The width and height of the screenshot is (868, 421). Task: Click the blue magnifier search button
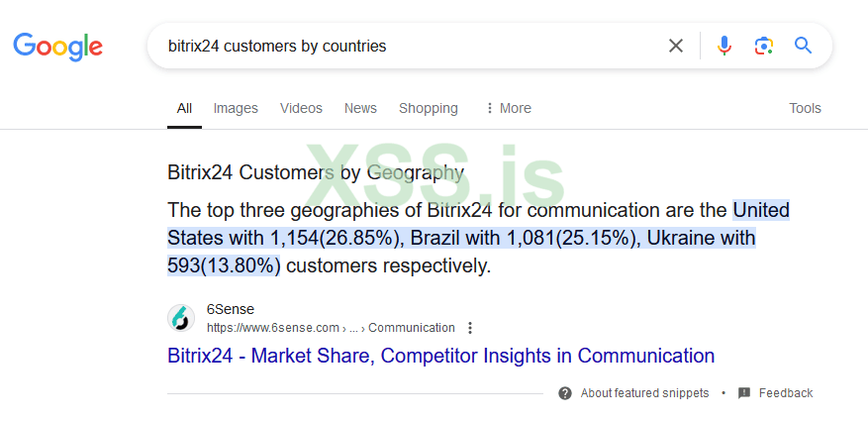click(803, 46)
